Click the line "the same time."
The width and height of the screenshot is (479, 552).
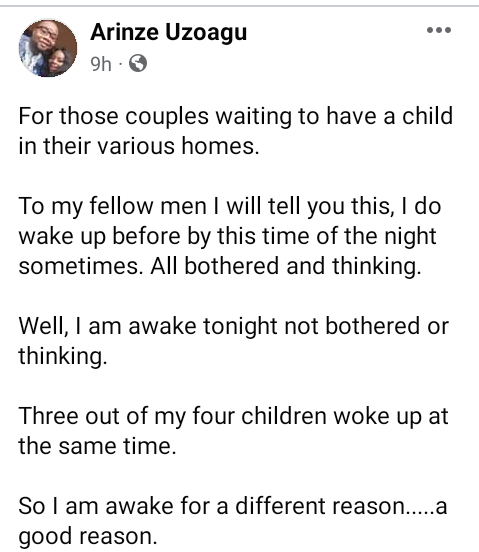(97, 446)
